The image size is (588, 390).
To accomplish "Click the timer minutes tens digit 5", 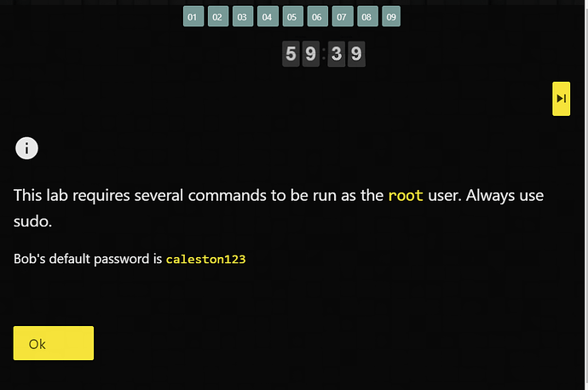I will click(291, 54).
